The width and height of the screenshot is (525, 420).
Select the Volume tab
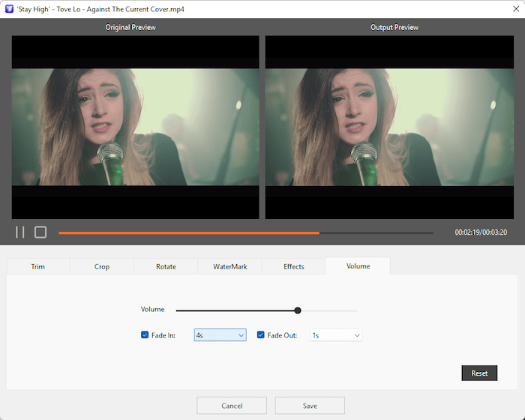pyautogui.click(x=358, y=266)
